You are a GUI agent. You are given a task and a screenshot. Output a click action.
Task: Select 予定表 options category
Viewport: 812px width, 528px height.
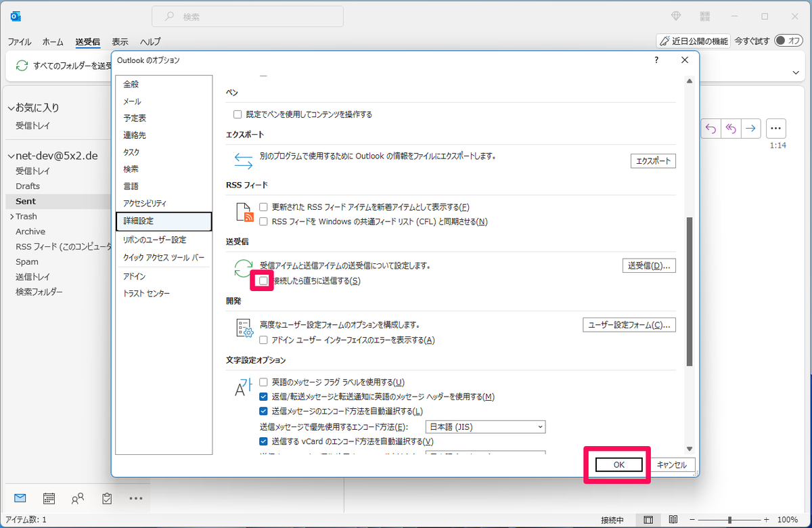point(164,118)
